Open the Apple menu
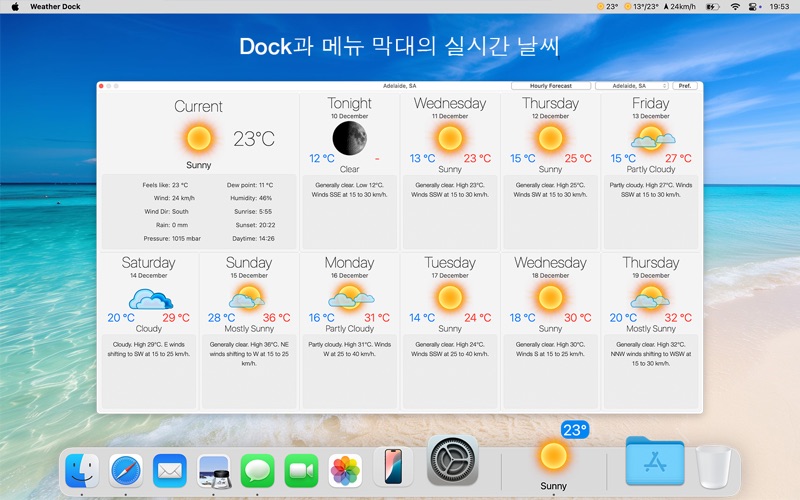The width and height of the screenshot is (800, 500). click(x=15, y=7)
